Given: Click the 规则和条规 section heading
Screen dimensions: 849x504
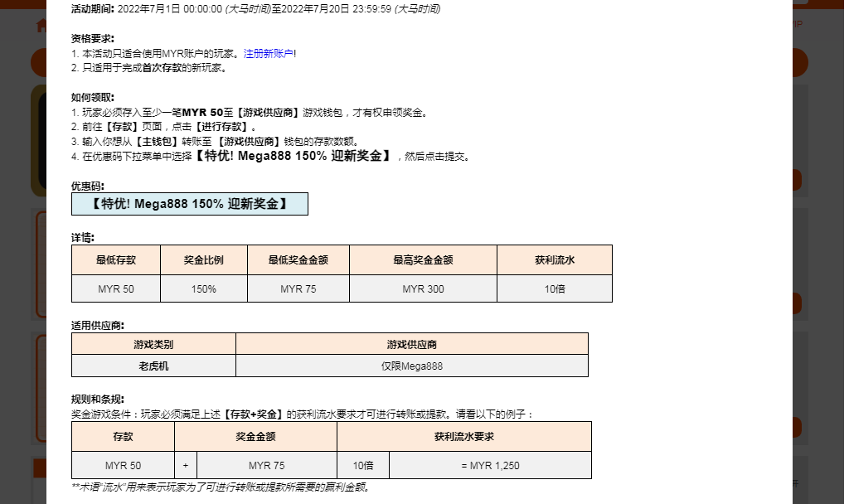Looking at the screenshot, I should 98,399.
